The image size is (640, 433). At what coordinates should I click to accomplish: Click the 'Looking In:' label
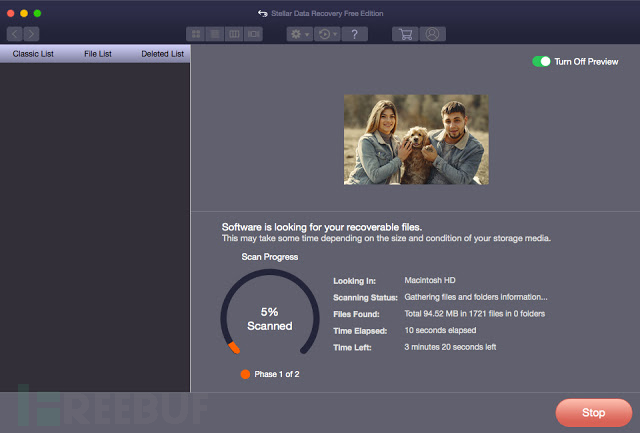354,281
